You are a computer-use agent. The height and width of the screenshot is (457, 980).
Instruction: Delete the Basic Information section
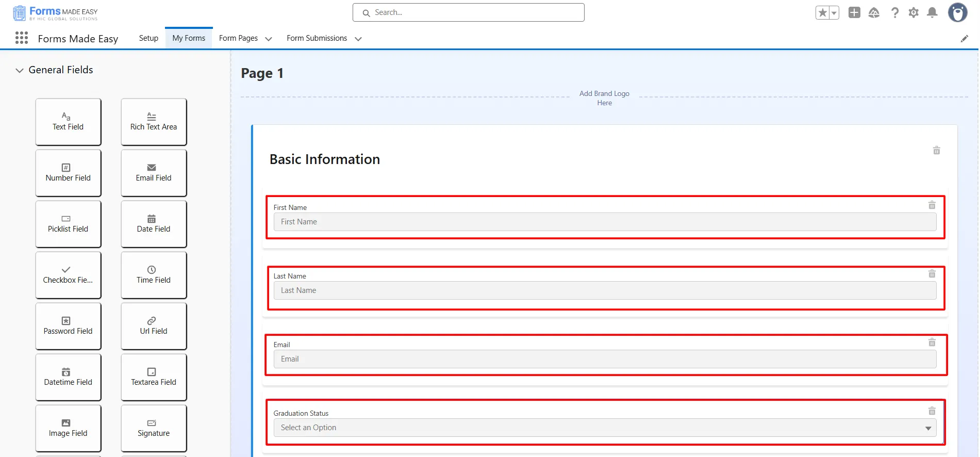coord(936,151)
